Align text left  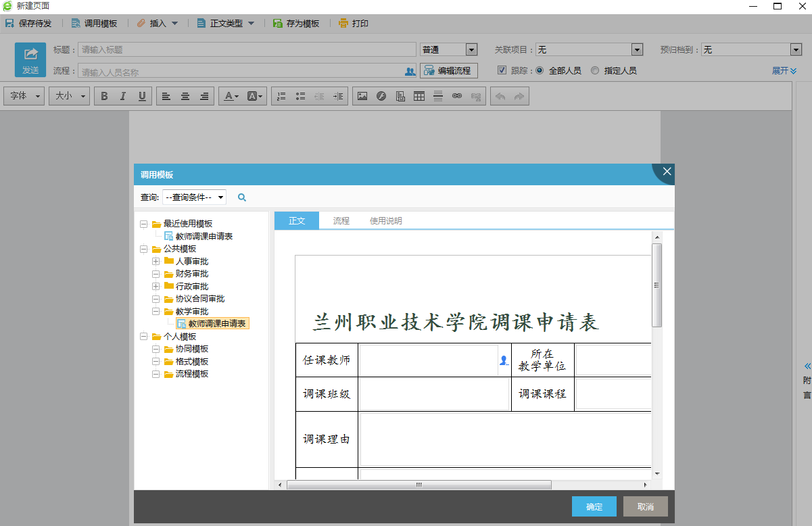coord(166,97)
